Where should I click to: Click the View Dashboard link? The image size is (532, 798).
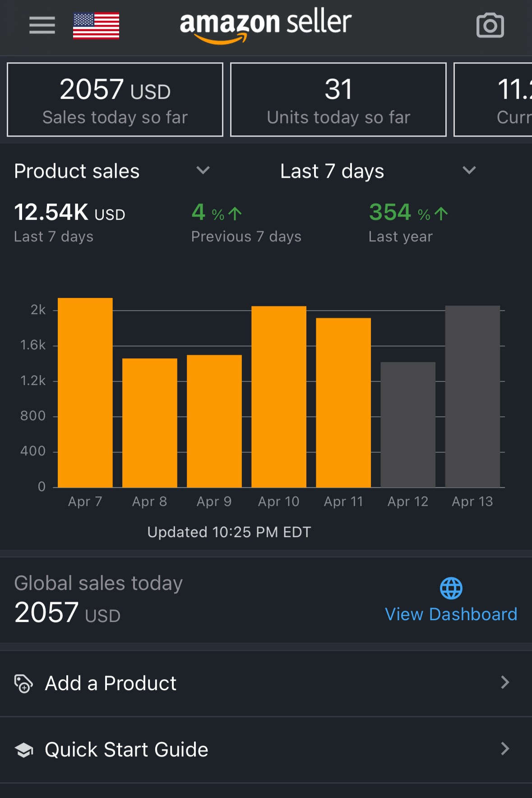pos(451,614)
